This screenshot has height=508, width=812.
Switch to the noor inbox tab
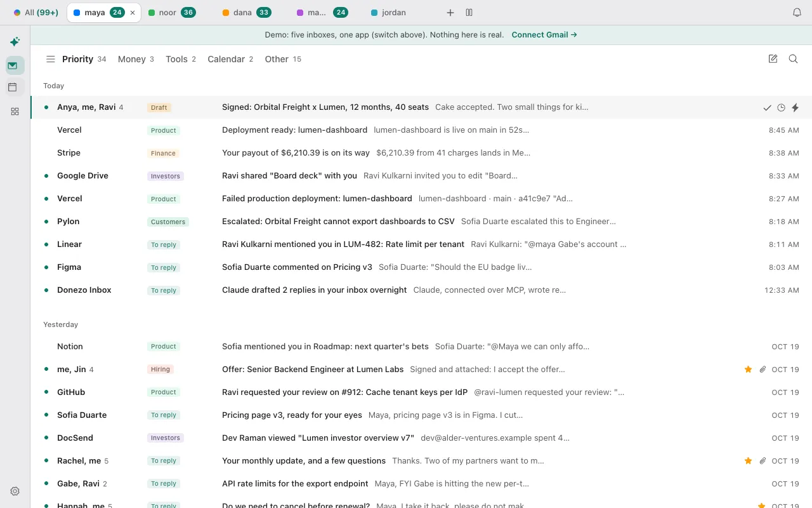click(171, 13)
